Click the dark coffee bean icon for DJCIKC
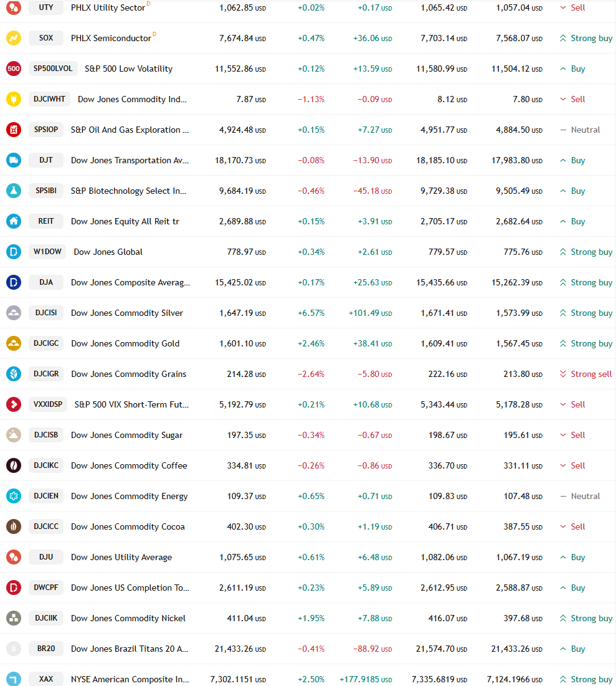 coord(14,465)
